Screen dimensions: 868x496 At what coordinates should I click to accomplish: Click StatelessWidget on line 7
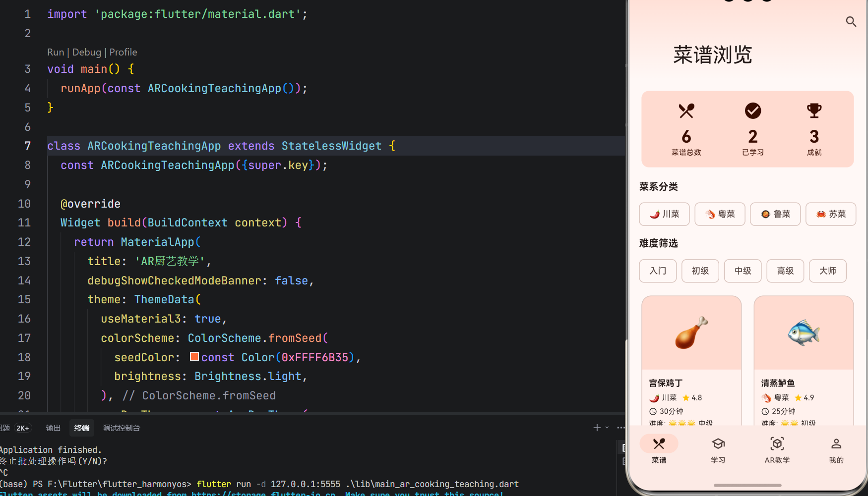click(332, 146)
